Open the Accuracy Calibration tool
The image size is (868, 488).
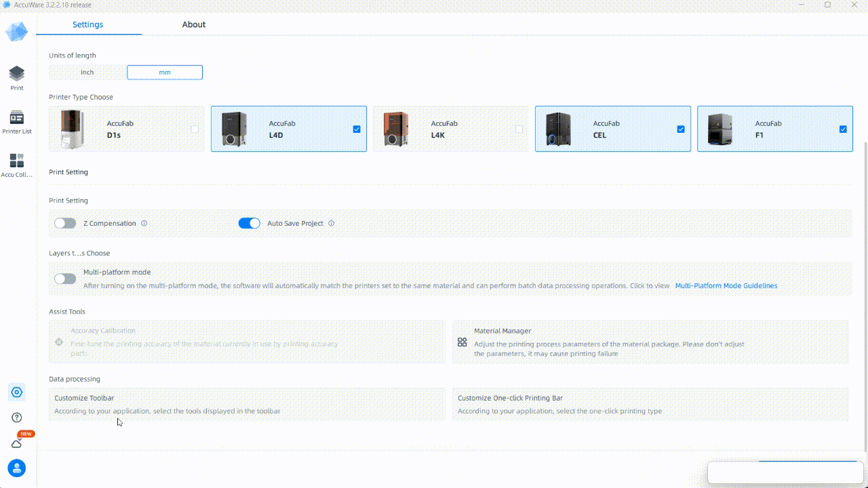click(247, 342)
